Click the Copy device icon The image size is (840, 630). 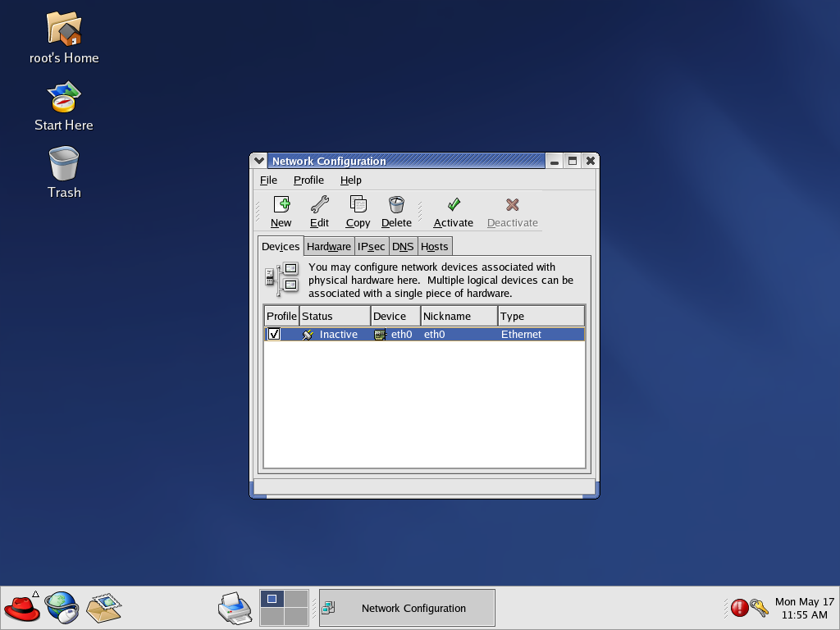[x=358, y=204]
